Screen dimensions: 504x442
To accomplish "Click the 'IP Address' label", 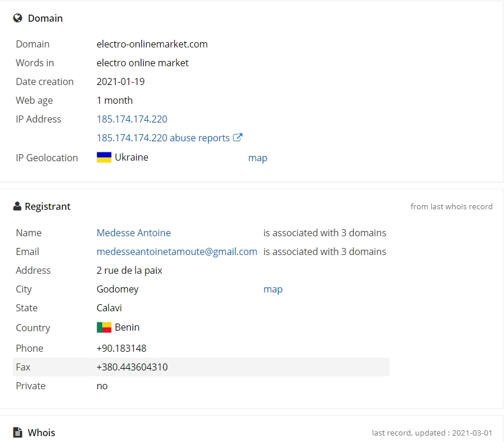I will pyautogui.click(x=38, y=119).
